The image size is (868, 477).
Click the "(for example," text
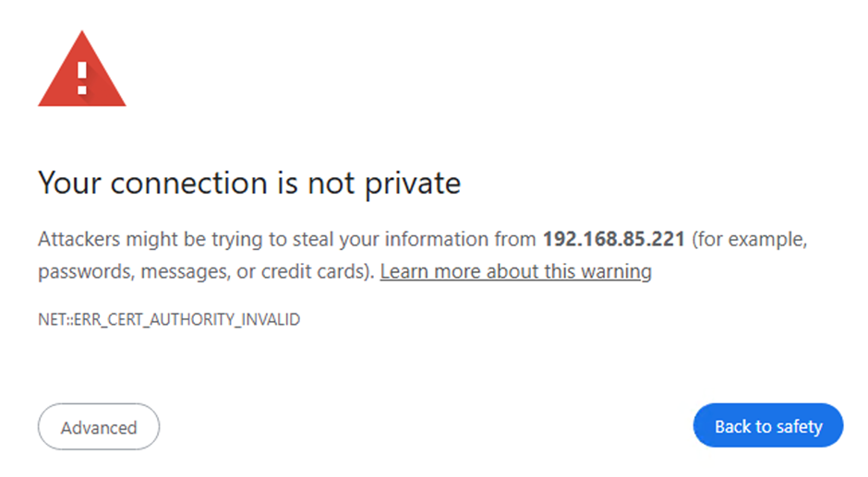[750, 240]
